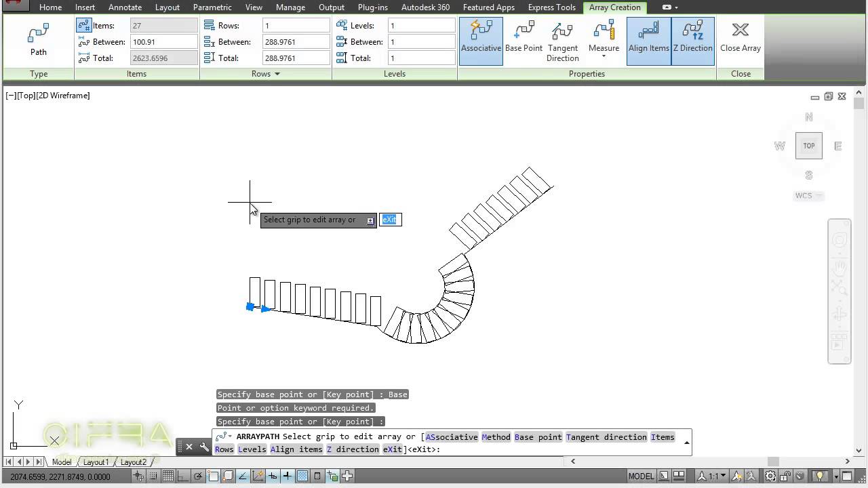Viewport: 868px width, 488px height.
Task: Click the Isolate Objects lightbulb icon
Action: [819, 476]
